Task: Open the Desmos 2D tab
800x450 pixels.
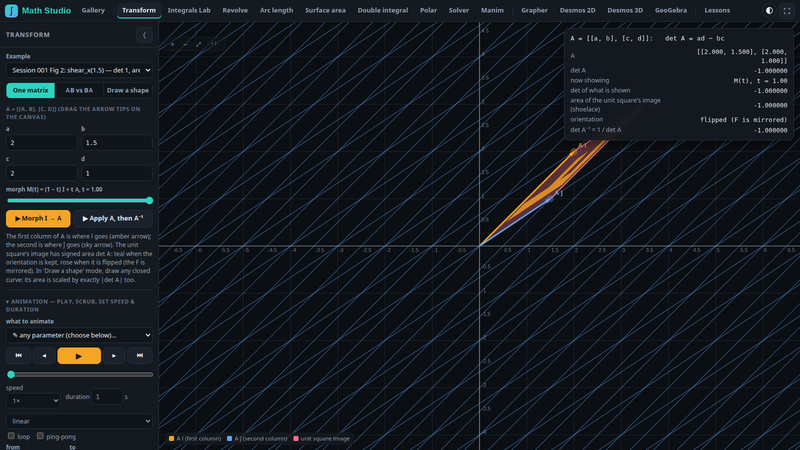Action: (x=578, y=10)
